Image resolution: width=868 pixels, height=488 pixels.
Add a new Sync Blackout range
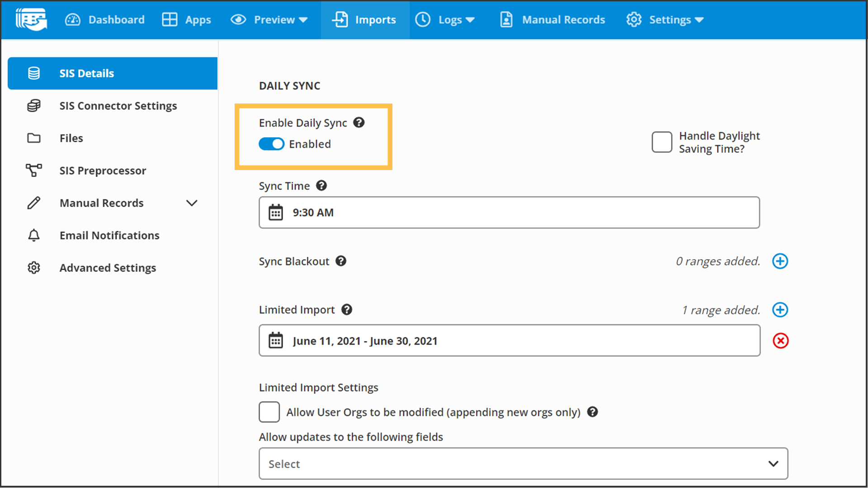click(x=780, y=261)
